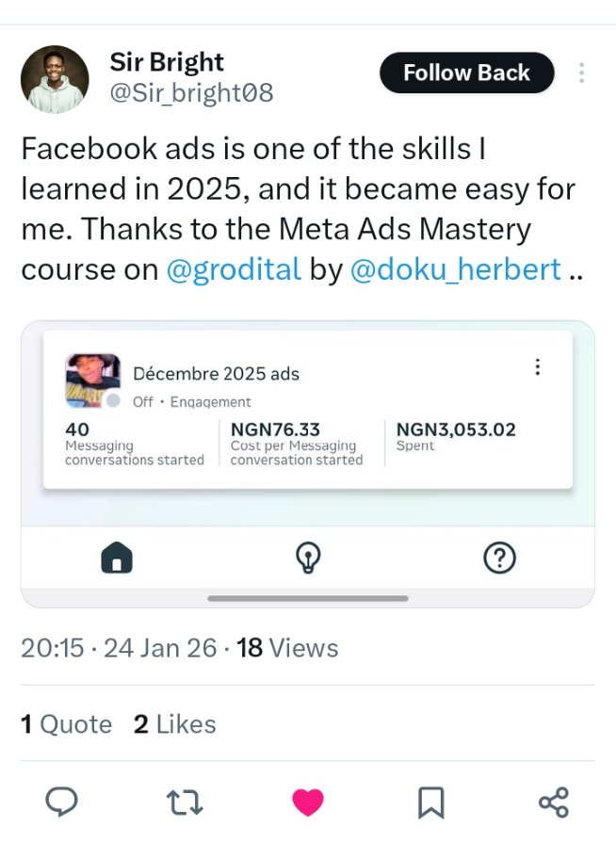The image size is (616, 843).
Task: View the 2 Likes list
Action: (175, 724)
